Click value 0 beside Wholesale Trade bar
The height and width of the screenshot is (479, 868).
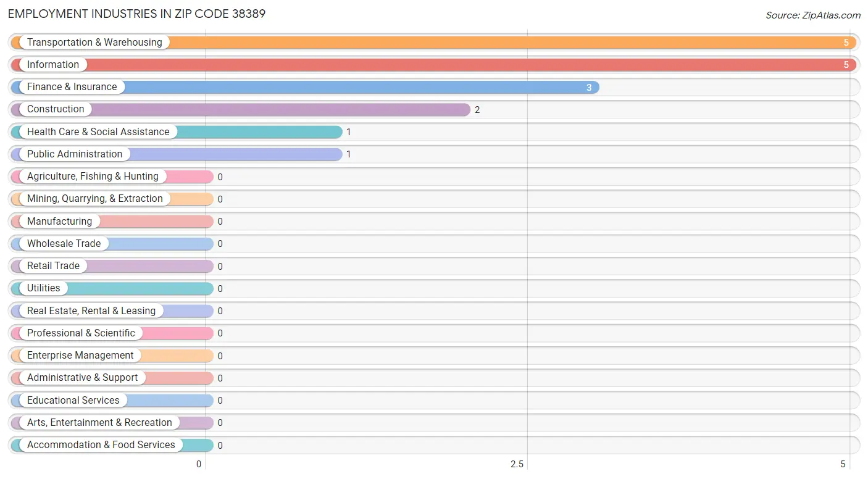pyautogui.click(x=220, y=244)
